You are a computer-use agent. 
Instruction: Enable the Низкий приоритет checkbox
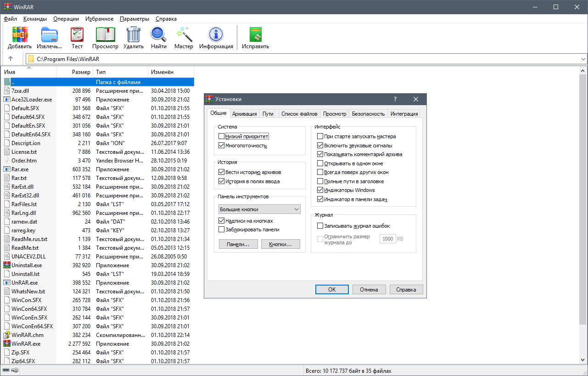222,136
